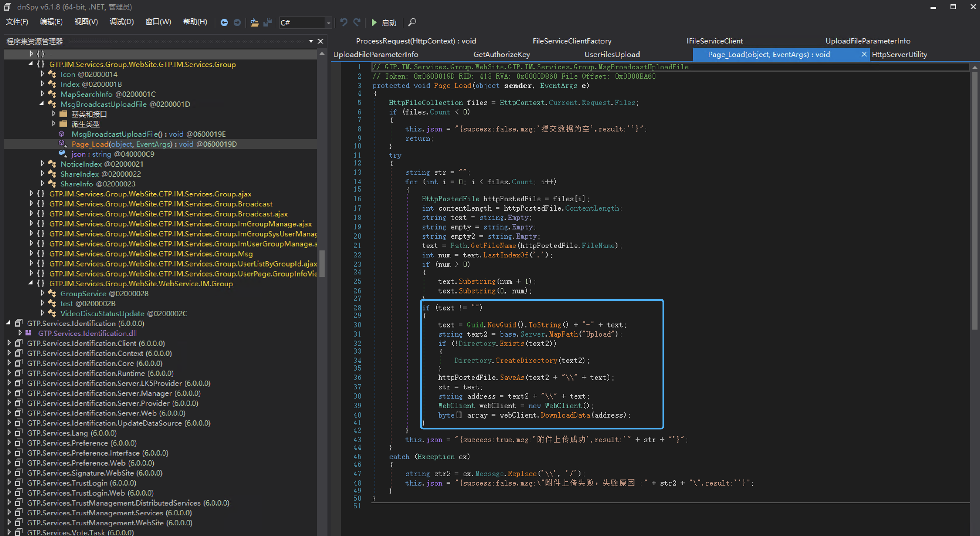Collapse the WebService.IM.Group namespace node

click(x=31, y=283)
